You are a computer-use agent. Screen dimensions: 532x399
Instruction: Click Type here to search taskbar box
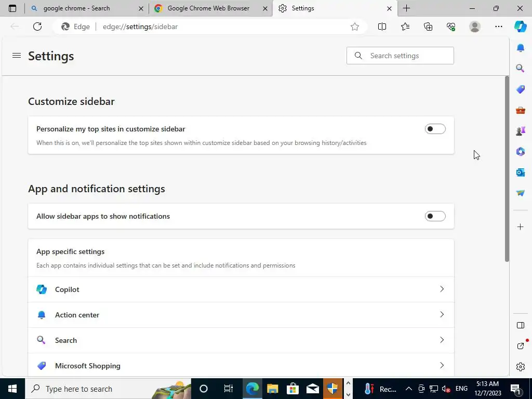[108, 389]
